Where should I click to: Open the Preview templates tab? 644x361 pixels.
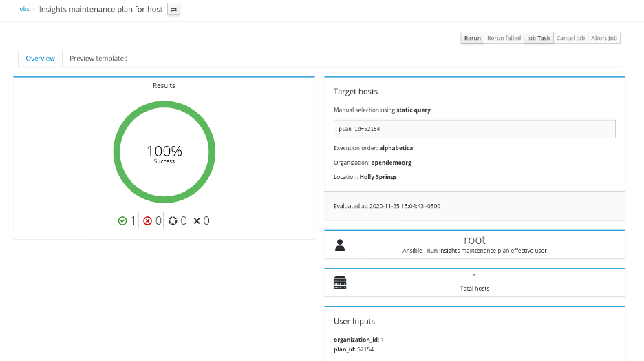click(x=98, y=59)
